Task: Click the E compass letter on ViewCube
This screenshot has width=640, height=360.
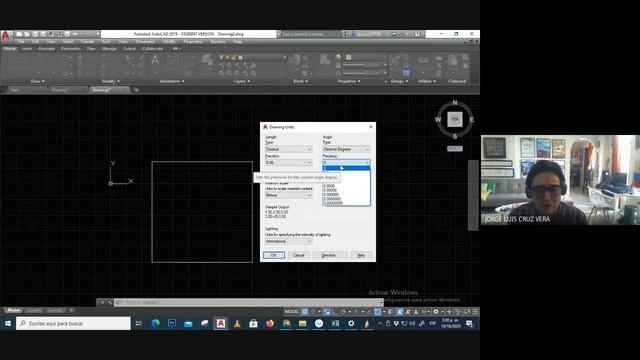Action: (x=471, y=120)
